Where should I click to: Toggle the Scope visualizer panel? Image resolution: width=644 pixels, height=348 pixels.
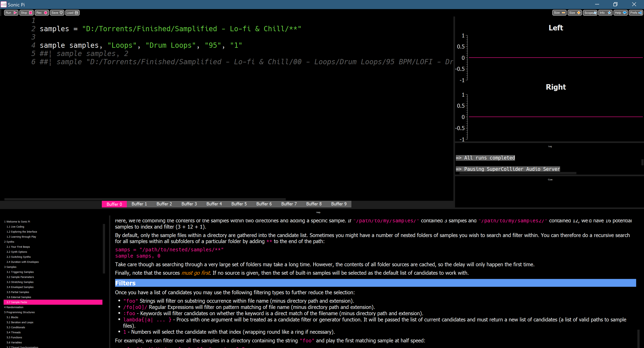coord(590,13)
